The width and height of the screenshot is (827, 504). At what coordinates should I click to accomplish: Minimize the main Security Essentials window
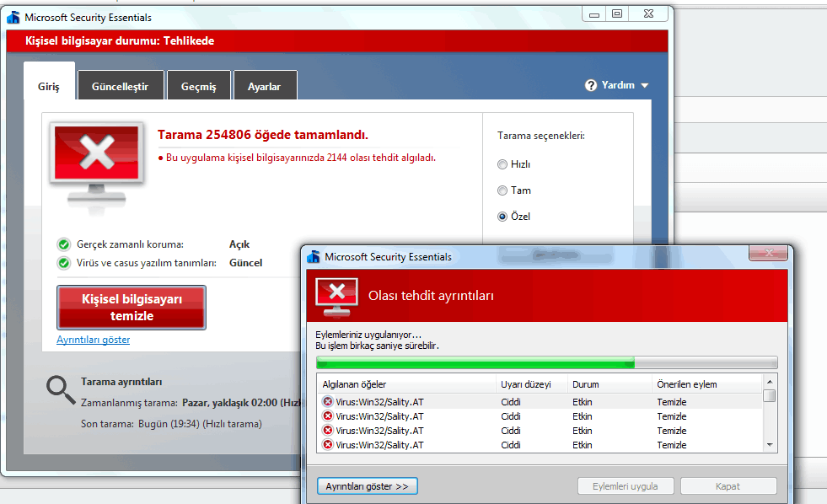594,14
